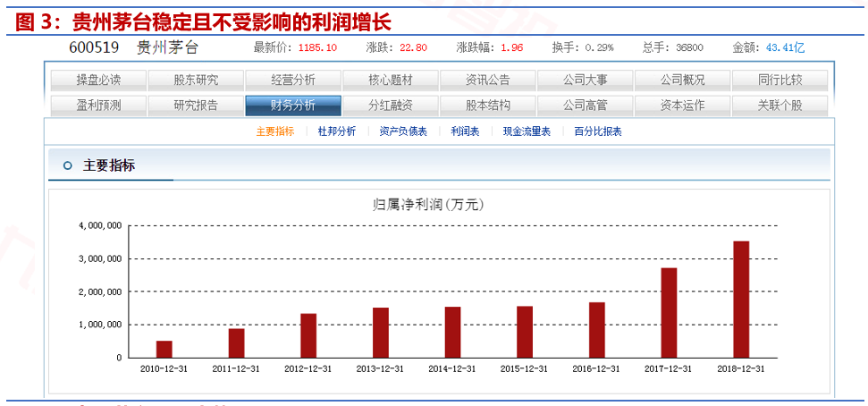Click the total volume 36800
The image size is (868, 406).
(x=689, y=47)
